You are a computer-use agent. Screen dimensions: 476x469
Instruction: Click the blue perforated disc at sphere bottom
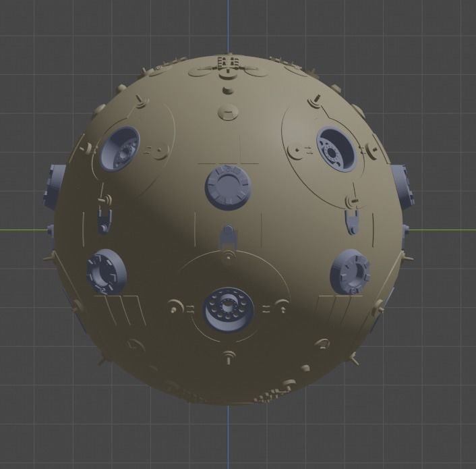tap(229, 310)
